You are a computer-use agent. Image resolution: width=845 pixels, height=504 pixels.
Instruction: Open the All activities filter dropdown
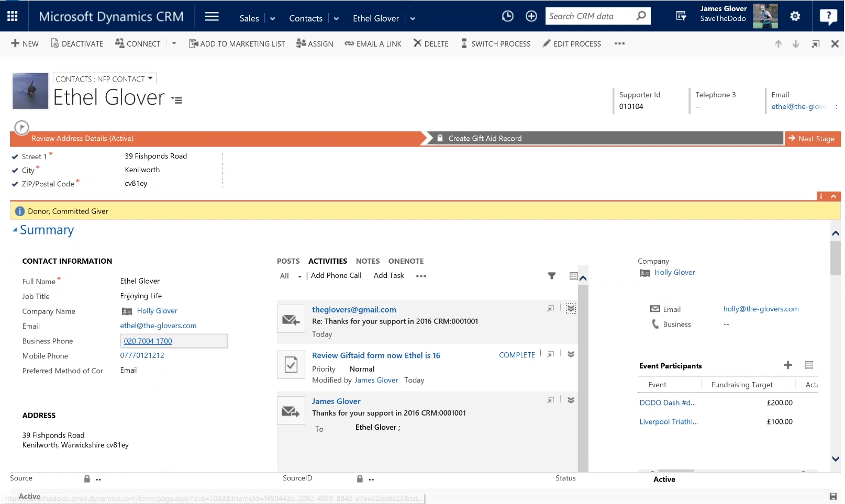(291, 276)
